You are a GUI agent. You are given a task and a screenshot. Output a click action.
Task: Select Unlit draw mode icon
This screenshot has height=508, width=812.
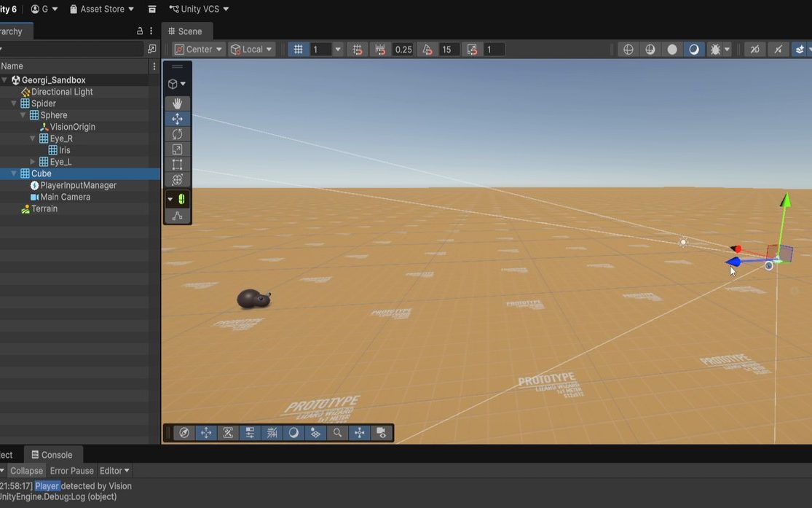(x=672, y=50)
